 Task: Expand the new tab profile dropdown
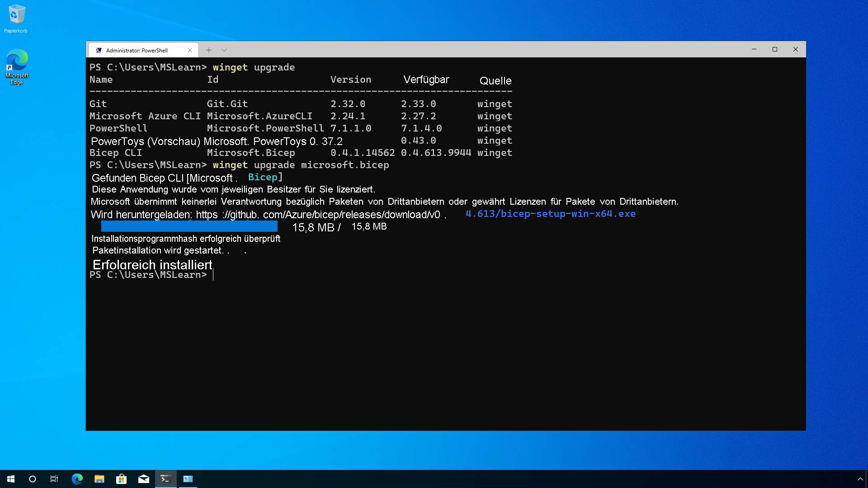coord(224,50)
